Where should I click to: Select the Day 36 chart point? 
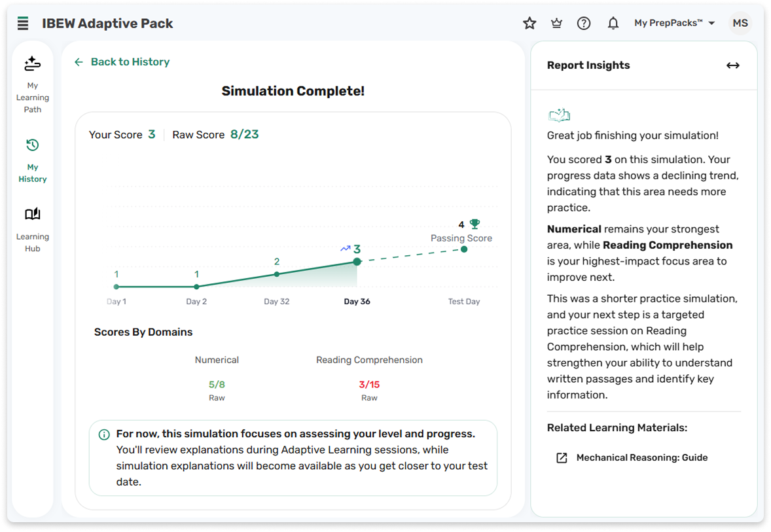pos(357,262)
